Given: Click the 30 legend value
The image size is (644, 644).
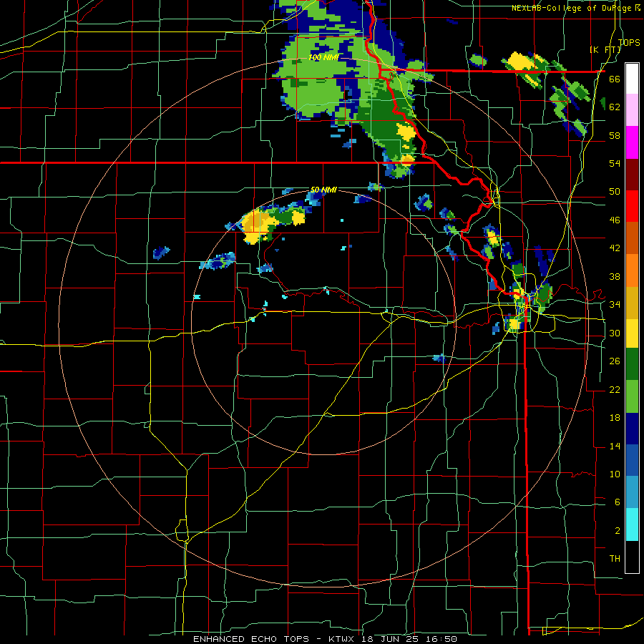Looking at the screenshot, I should (615, 333).
